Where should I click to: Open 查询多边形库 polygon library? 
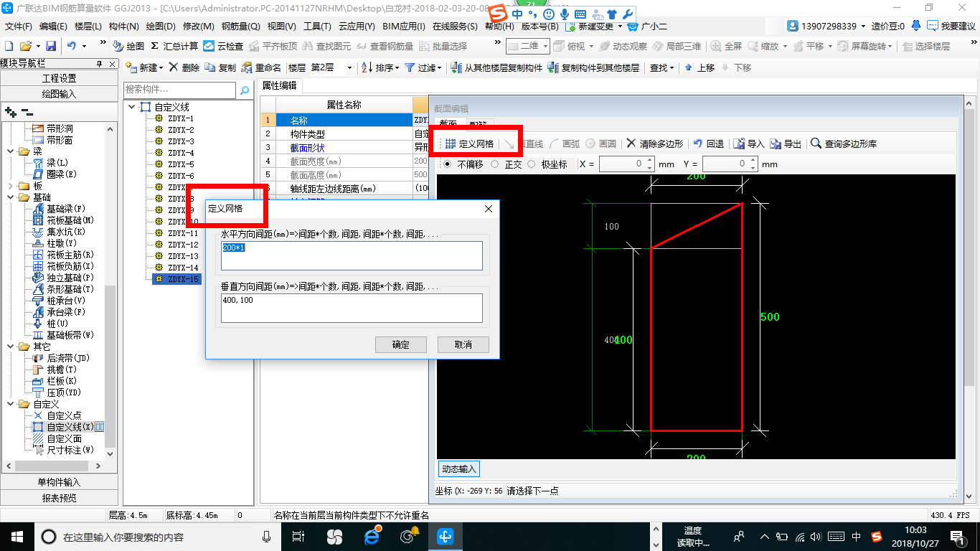[844, 143]
